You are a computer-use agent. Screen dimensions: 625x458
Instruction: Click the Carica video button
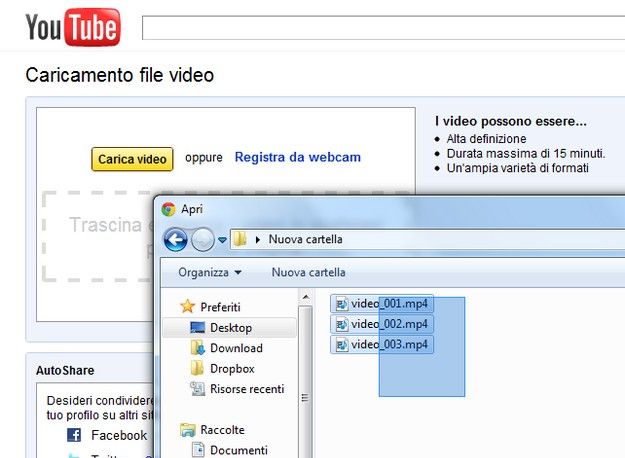coord(132,159)
